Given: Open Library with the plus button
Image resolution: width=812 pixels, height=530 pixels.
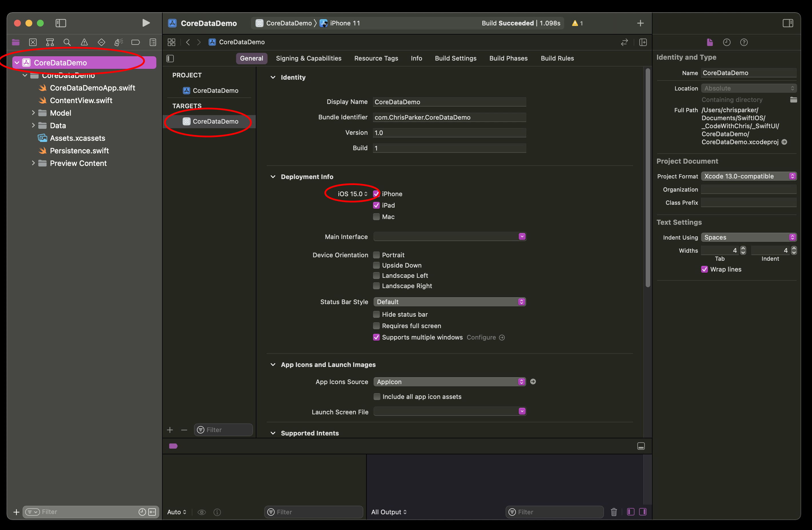Looking at the screenshot, I should (x=641, y=23).
